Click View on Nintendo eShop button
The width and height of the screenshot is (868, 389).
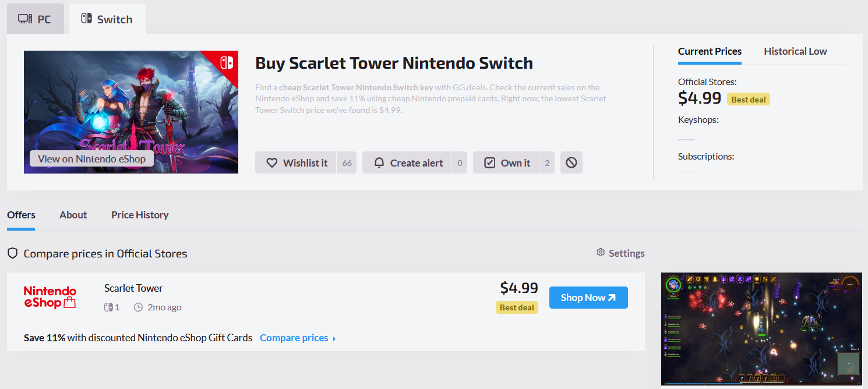91,158
